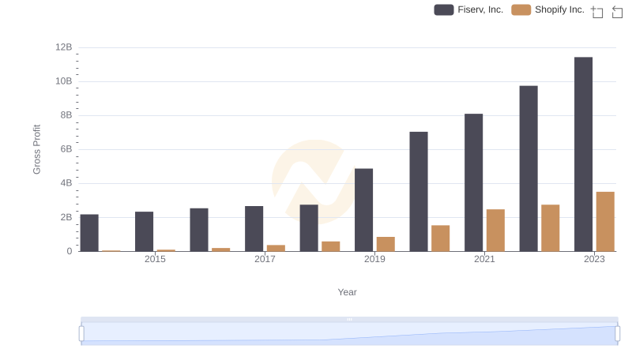Click the 8B y-axis label

point(66,115)
